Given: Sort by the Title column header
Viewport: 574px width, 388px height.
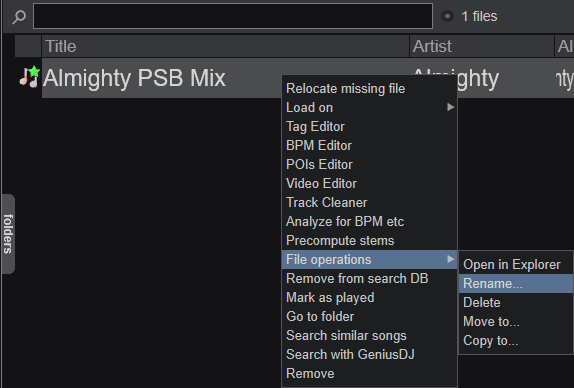Looking at the screenshot, I should [x=225, y=46].
